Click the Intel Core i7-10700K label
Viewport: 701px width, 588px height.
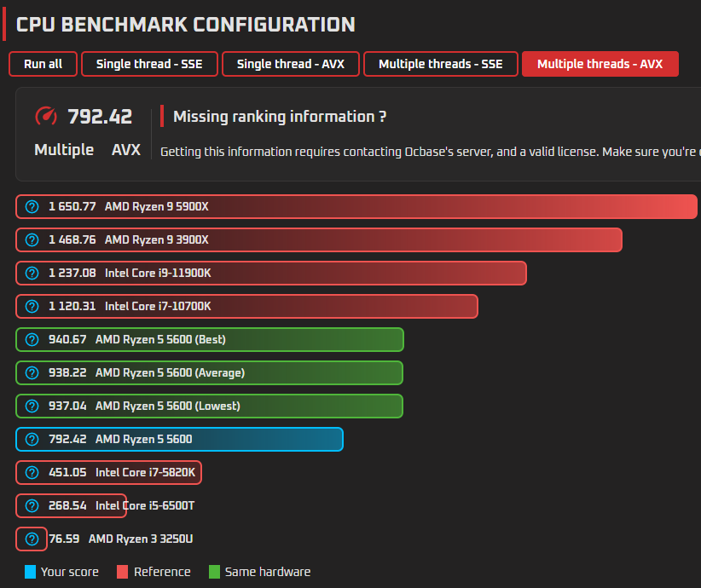[x=158, y=307]
